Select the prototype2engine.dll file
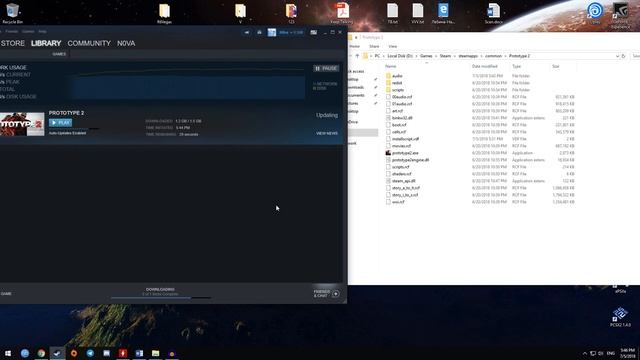 (410, 160)
